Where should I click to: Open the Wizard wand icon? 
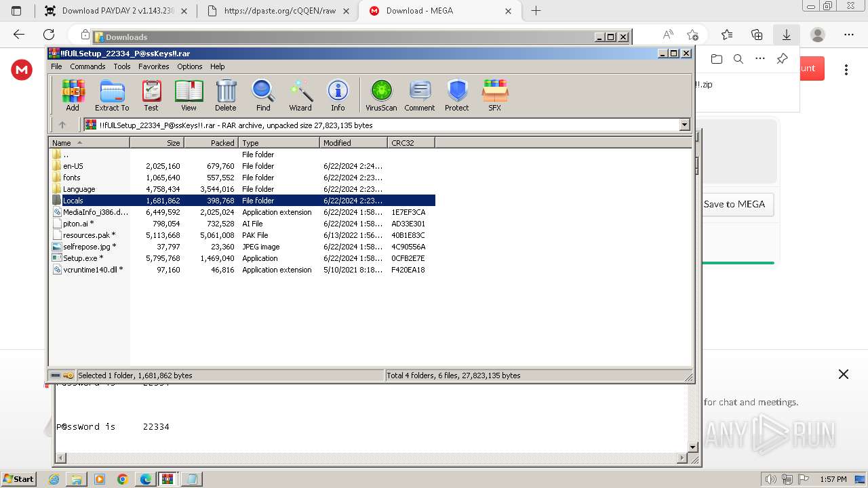(x=300, y=95)
